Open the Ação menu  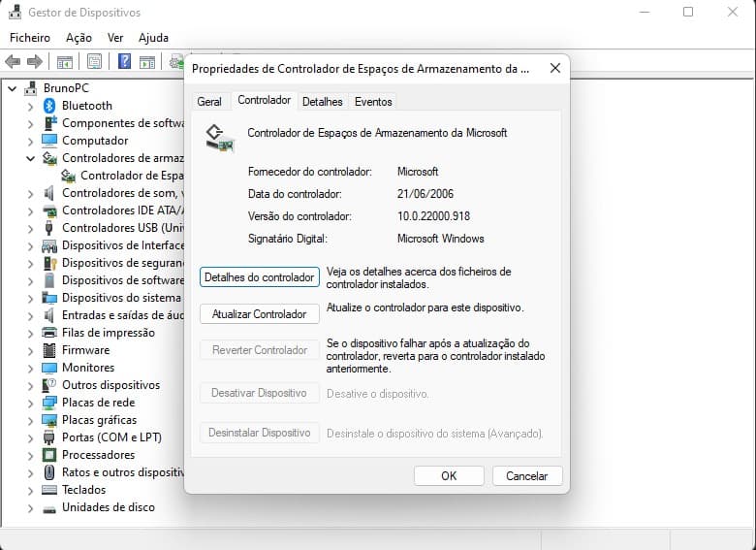click(79, 38)
